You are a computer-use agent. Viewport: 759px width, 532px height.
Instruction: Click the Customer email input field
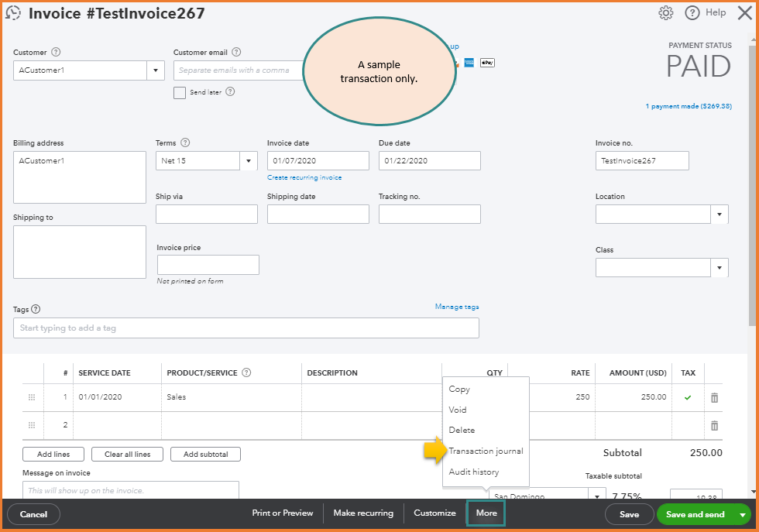click(239, 70)
